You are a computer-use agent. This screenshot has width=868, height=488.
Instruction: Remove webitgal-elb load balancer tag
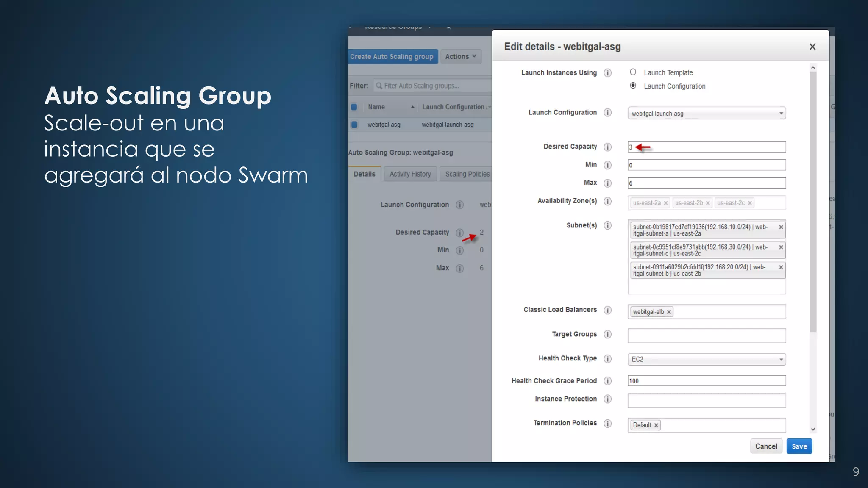point(669,312)
